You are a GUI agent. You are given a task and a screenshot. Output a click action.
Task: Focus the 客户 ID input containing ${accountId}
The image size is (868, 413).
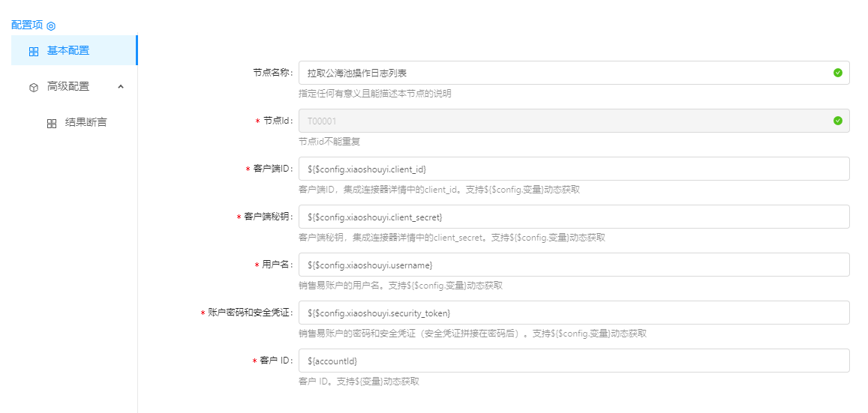tap(574, 361)
